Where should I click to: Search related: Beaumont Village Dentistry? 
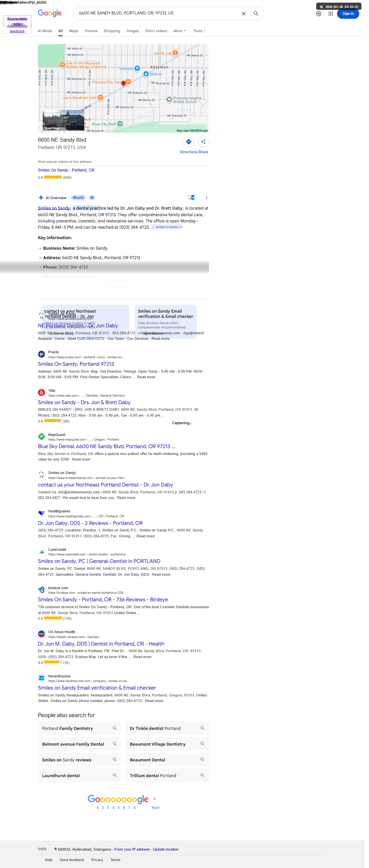coord(167,744)
